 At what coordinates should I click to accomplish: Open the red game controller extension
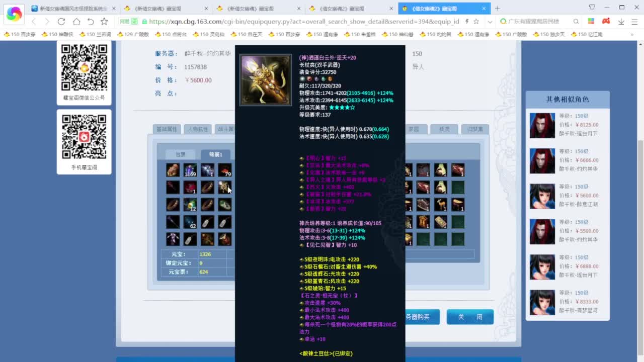click(x=606, y=22)
